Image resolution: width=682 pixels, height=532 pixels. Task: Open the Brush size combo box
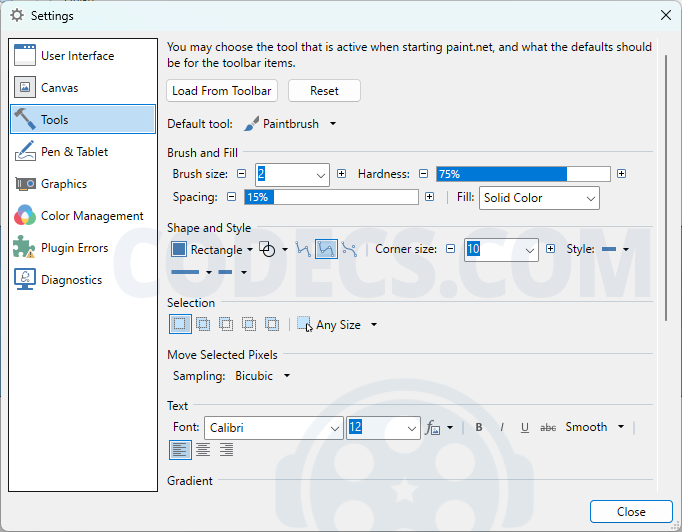[292, 175]
